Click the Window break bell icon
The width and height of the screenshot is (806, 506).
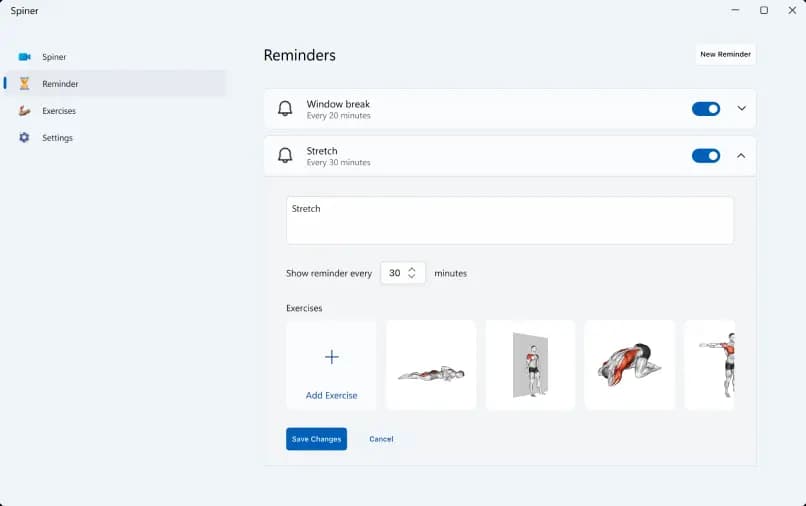(x=285, y=109)
